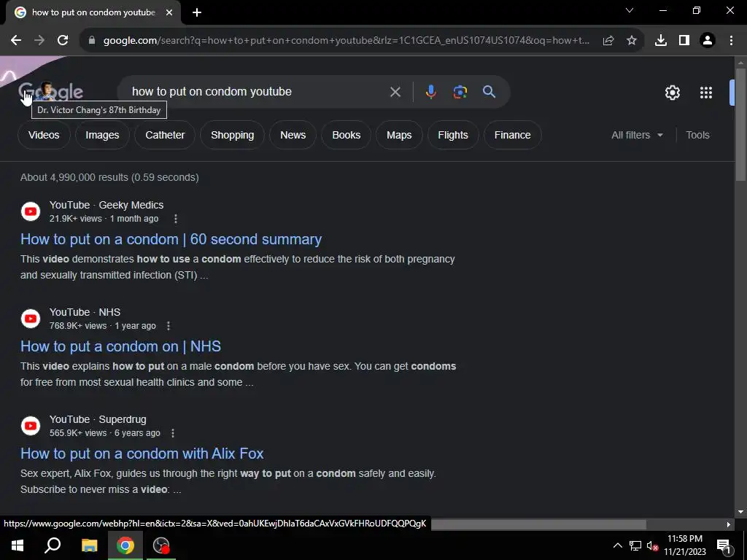747x560 pixels.
Task: Open 'How to put on a condom | 60 second summary'
Action: [x=171, y=239]
